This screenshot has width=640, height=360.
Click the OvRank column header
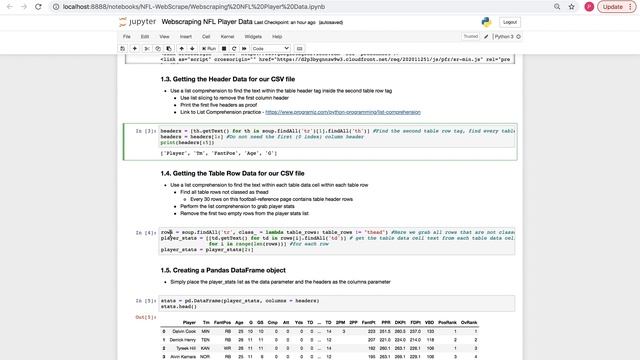coord(469,322)
